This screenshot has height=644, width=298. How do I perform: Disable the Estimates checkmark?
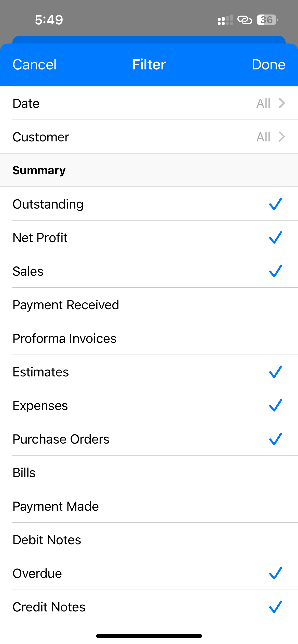(276, 372)
